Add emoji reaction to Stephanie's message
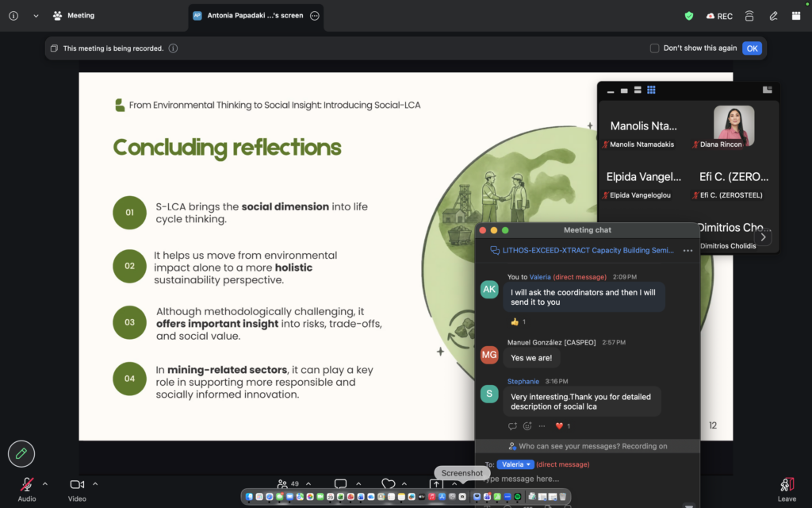 tap(527, 426)
